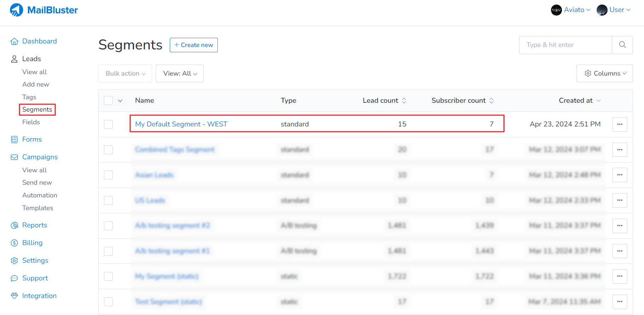This screenshot has width=644, height=315.
Task: Click the MailBluster rocket logo icon
Action: coord(16,10)
